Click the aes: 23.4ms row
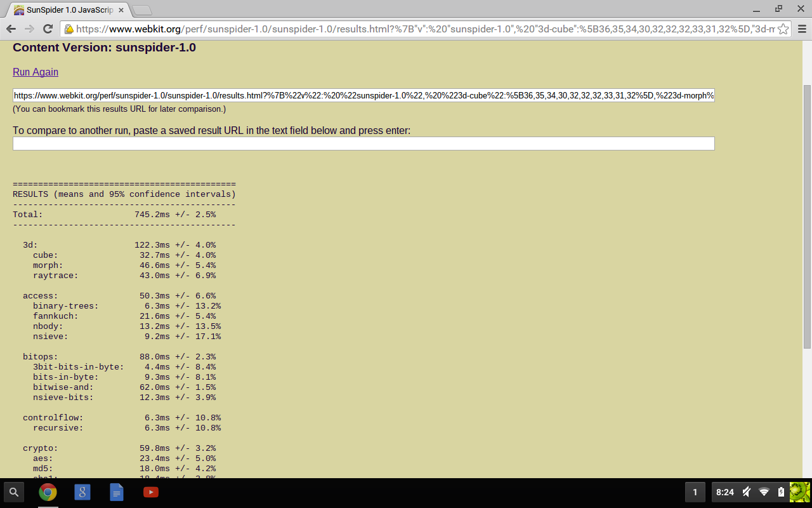This screenshot has width=812, height=508. [124, 458]
